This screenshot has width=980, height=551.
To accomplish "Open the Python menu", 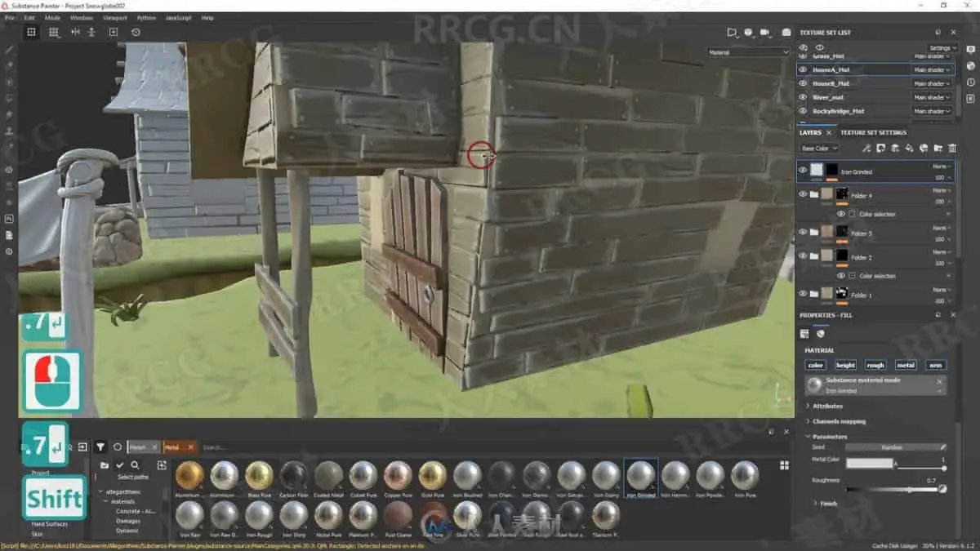I will click(x=146, y=17).
